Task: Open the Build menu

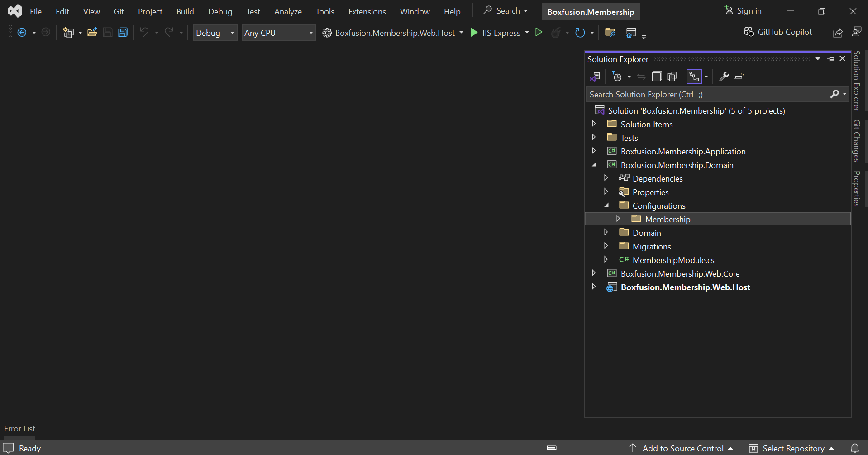Action: pyautogui.click(x=185, y=11)
